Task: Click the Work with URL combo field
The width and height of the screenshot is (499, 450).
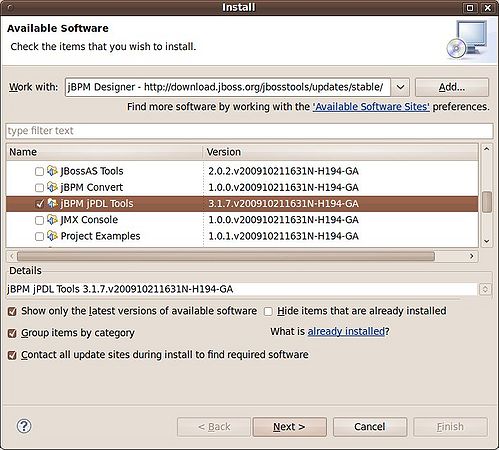Action: coord(227,87)
